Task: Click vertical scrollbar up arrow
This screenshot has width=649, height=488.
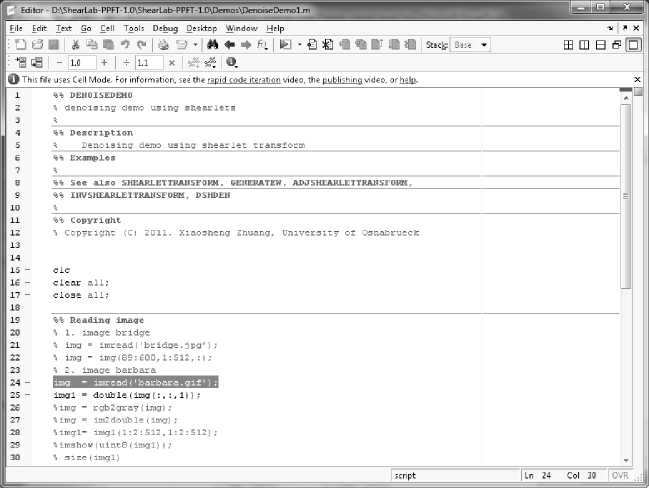Action: click(626, 98)
